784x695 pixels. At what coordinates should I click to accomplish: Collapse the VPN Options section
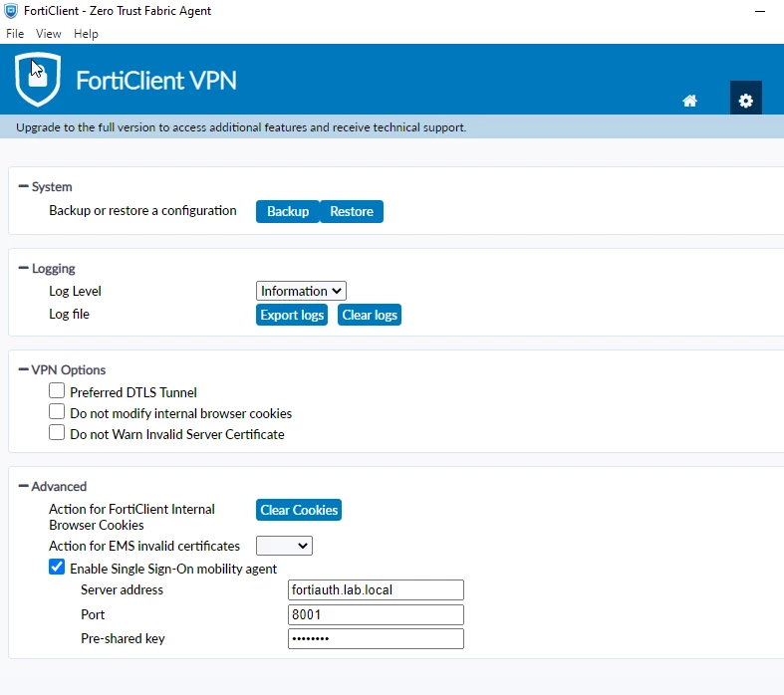coord(23,369)
